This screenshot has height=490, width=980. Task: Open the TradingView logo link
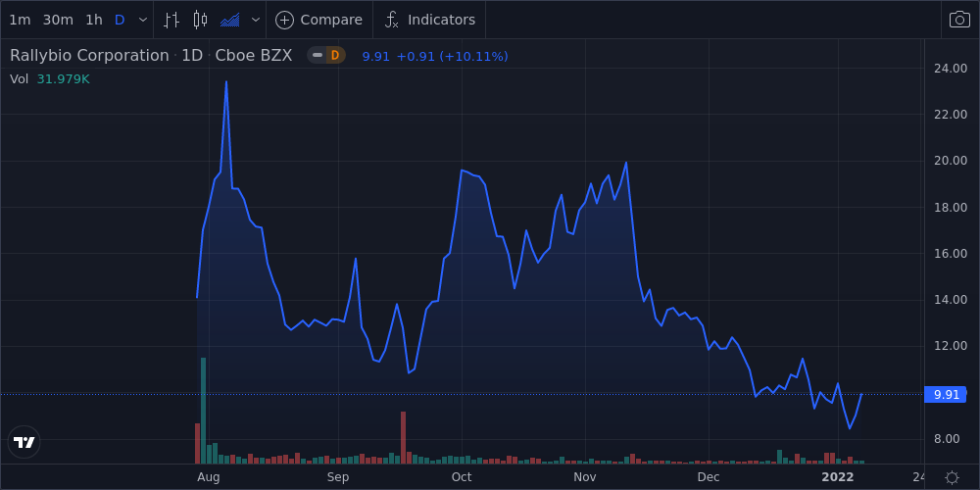[x=24, y=443]
